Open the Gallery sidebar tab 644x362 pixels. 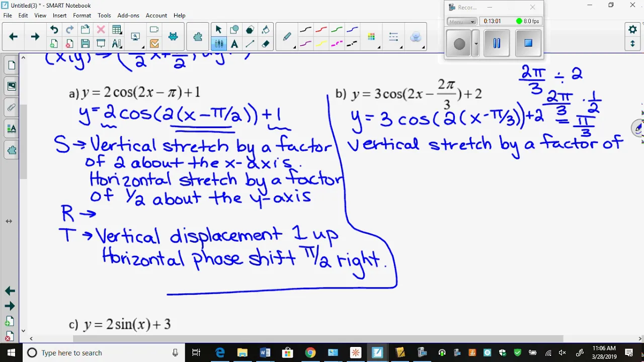point(11,86)
